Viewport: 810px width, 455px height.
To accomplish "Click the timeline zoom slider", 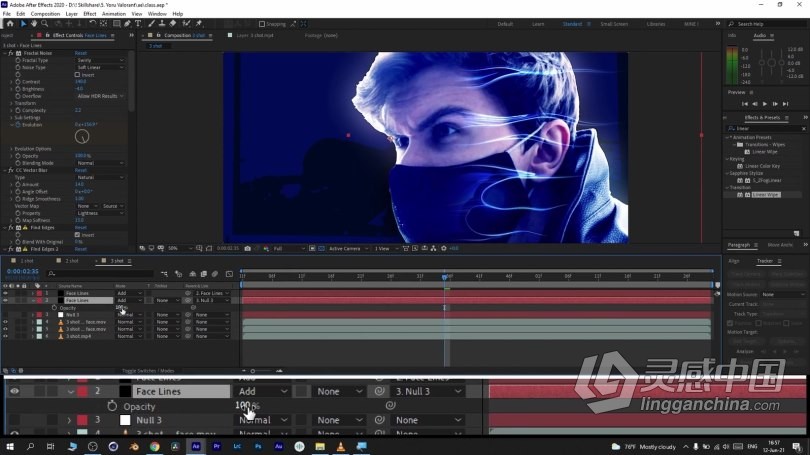I will pos(253,371).
